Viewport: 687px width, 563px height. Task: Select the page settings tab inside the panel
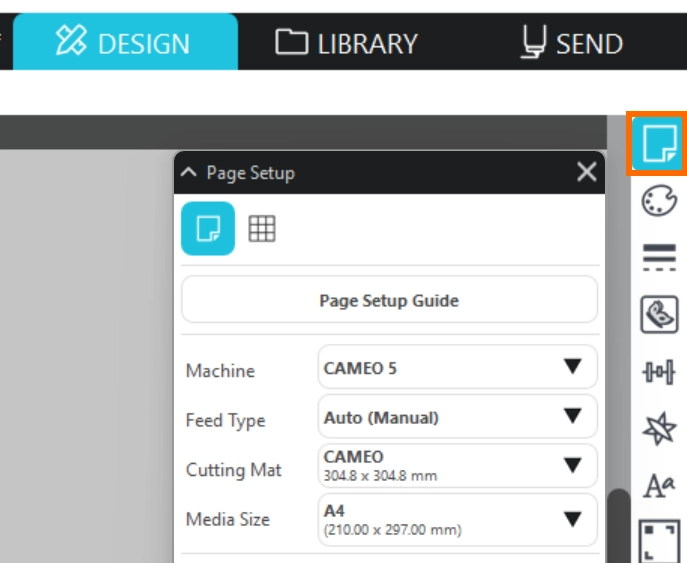[208, 229]
